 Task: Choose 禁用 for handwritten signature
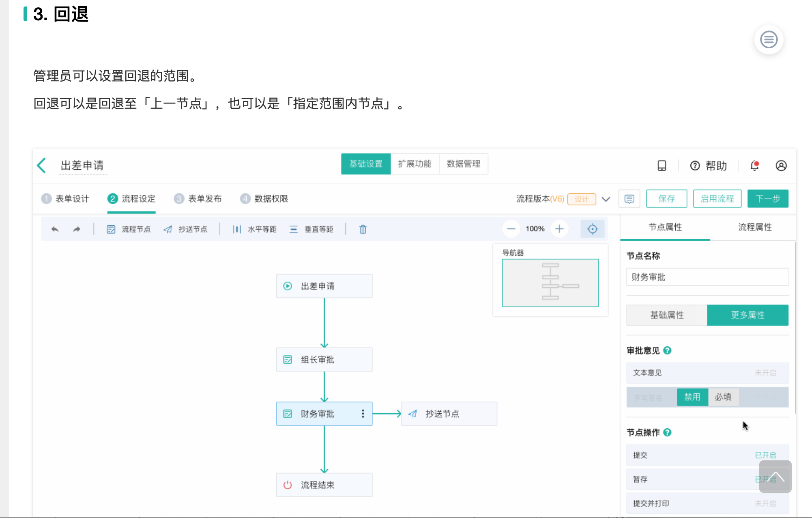click(692, 397)
